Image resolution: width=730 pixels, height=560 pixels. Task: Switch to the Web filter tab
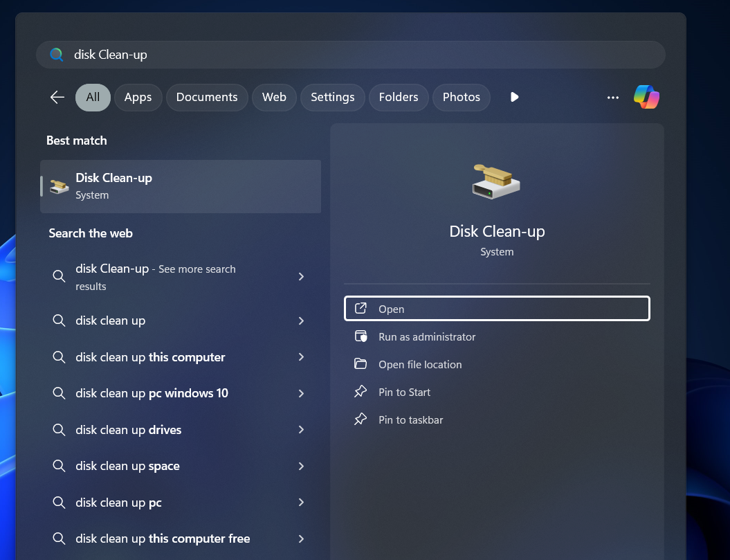(x=274, y=98)
